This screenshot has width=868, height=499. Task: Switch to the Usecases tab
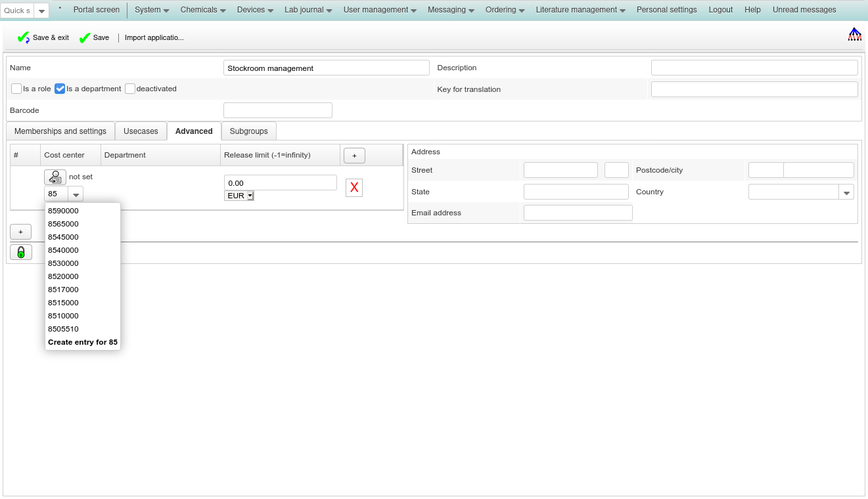(141, 131)
